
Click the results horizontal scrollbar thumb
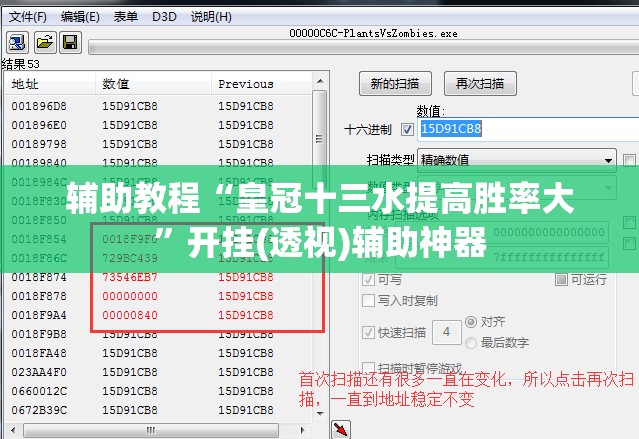(151, 430)
